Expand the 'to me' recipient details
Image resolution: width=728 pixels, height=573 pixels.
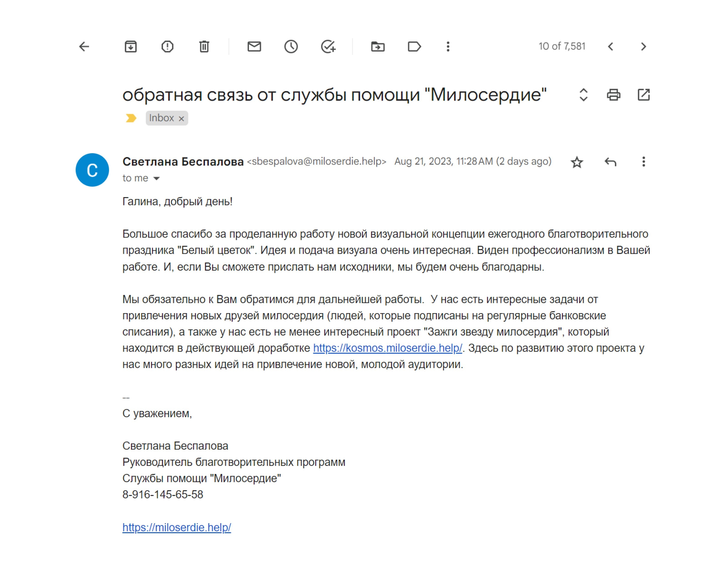pos(156,178)
